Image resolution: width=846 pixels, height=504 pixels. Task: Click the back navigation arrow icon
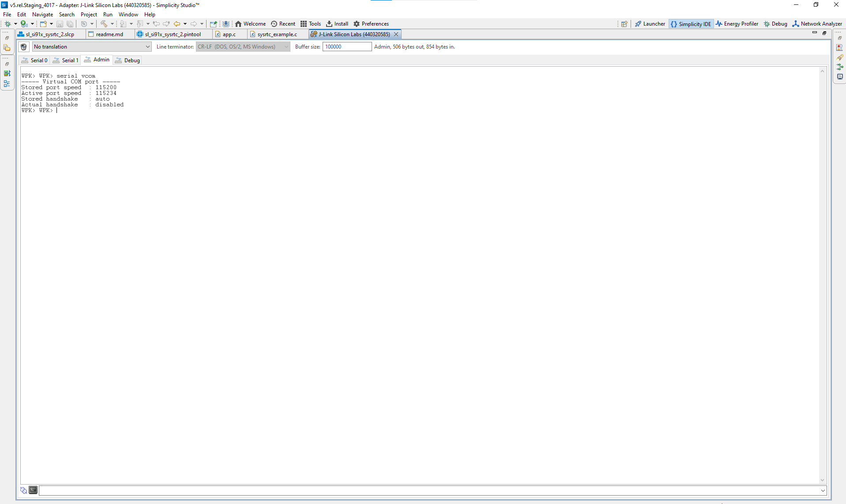tap(177, 24)
